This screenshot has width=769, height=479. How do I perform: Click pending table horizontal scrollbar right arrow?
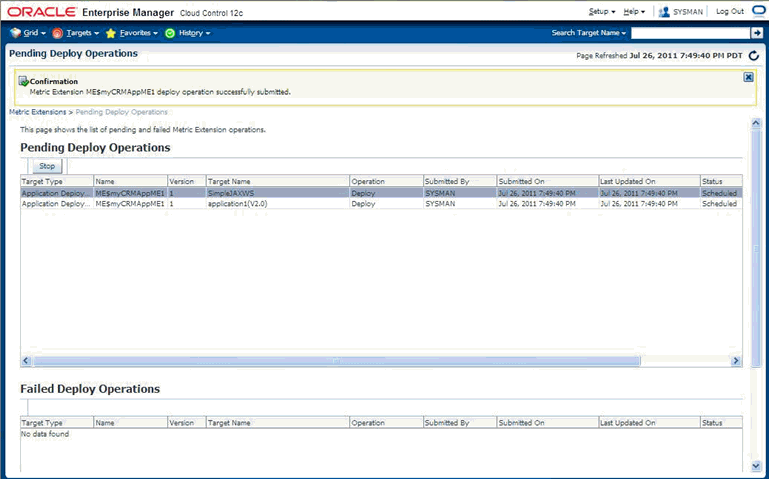736,361
